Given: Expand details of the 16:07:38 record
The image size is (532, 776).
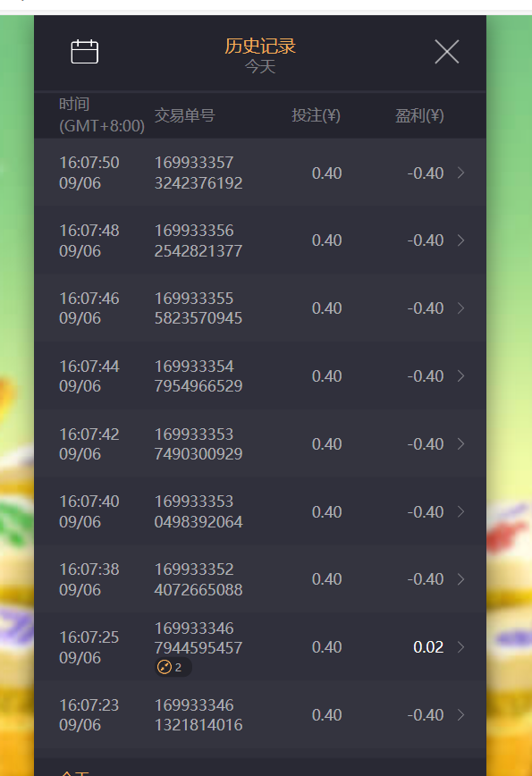Looking at the screenshot, I should [460, 579].
